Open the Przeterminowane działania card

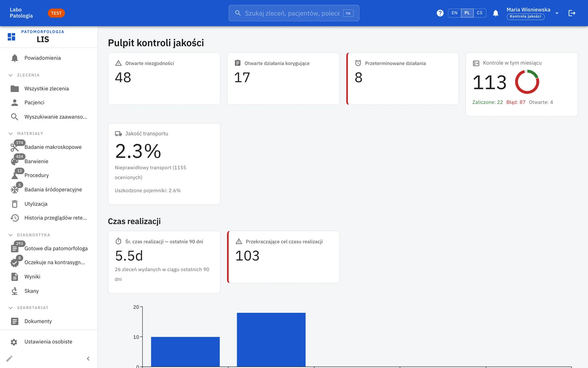(x=402, y=79)
